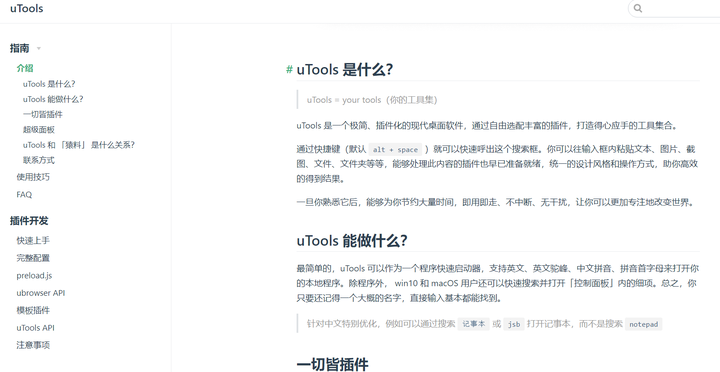This screenshot has height=372, width=720.
Task: Open the ubrowser API page
Action: point(41,293)
